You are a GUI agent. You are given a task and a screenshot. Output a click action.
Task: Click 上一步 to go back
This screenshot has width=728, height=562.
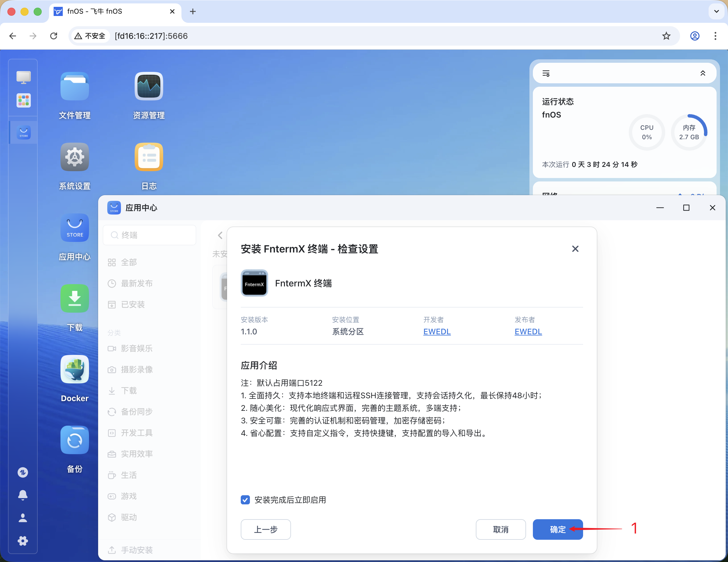tap(265, 529)
